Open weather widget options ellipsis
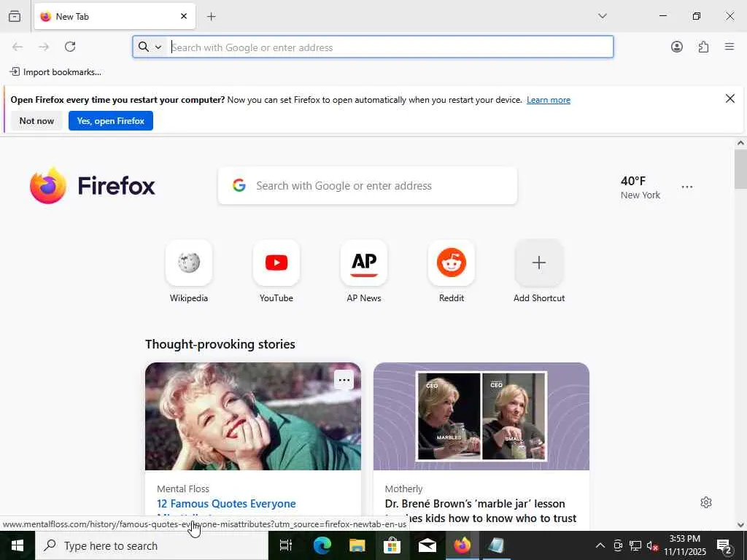 687,187
